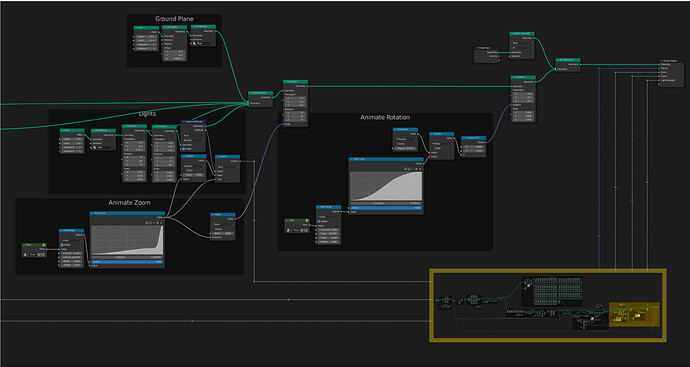The image size is (690, 367).
Task: Enable Clamp on the Multiply node
Action: [x=434, y=148]
